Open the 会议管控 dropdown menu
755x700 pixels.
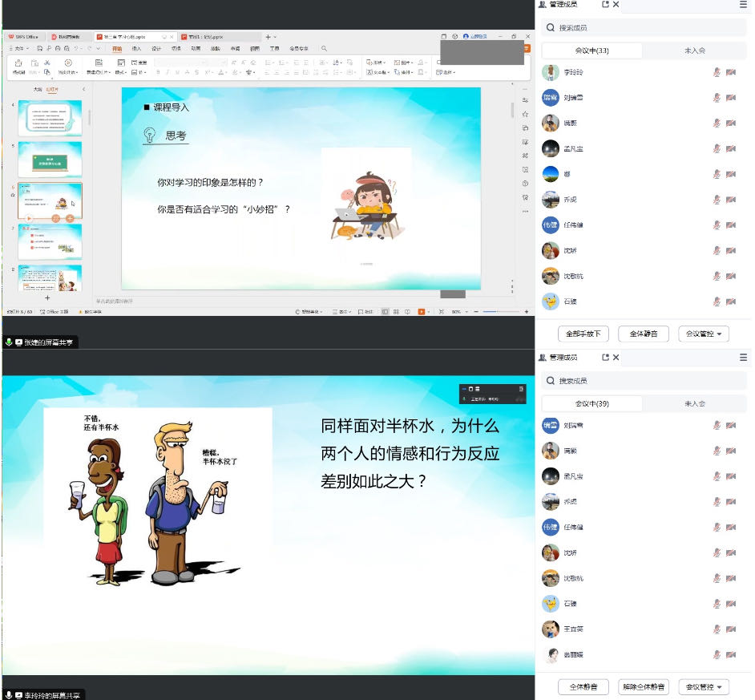703,334
